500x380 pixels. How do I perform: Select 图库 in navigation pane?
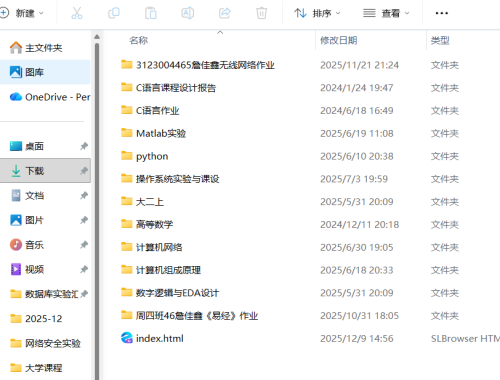(x=45, y=72)
